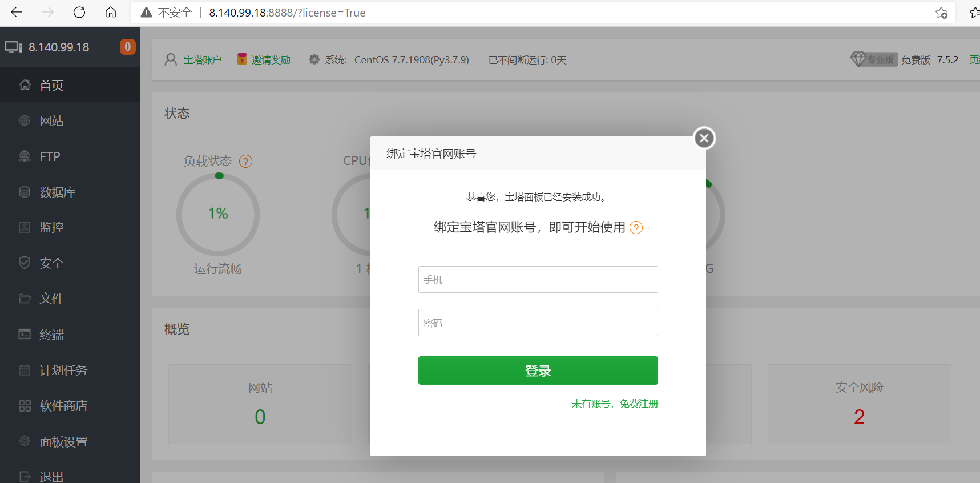Click the folder icon beside 文件
980x483 pixels.
coord(25,299)
